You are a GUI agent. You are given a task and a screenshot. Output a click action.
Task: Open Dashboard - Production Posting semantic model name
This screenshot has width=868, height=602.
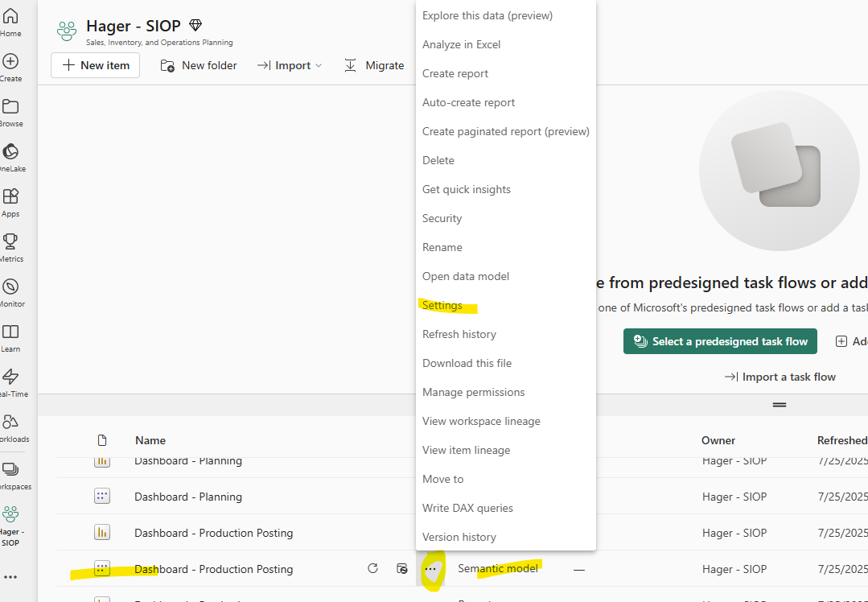click(214, 569)
